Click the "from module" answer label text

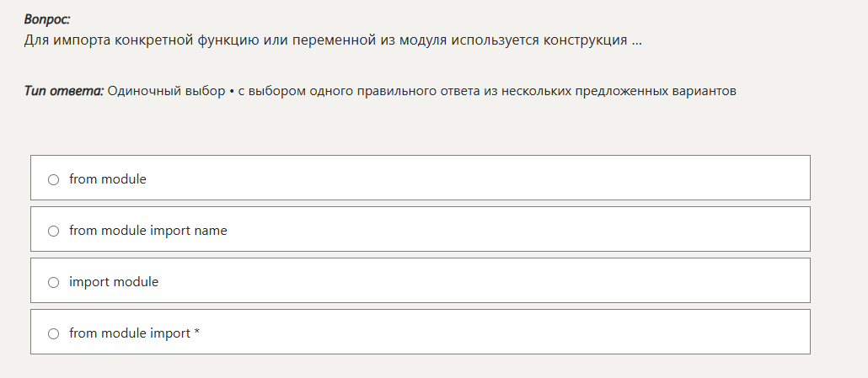coord(108,179)
